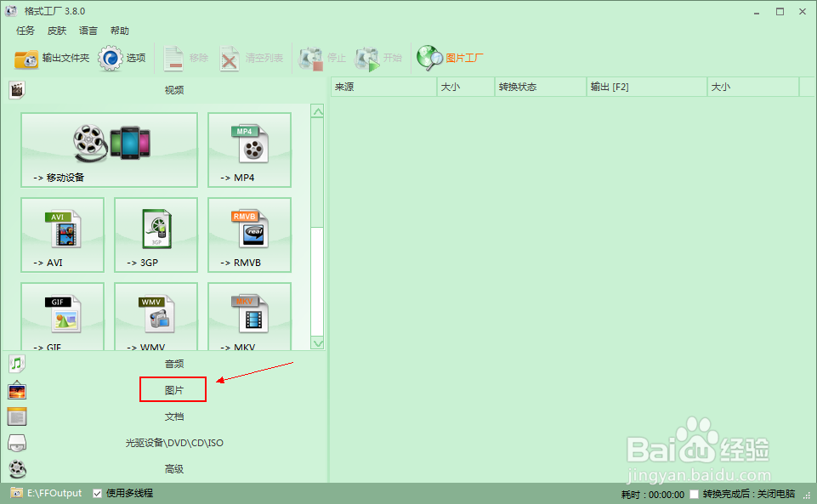Enable shutdown after conversion checkbox
Image resolution: width=817 pixels, height=504 pixels.
(693, 492)
